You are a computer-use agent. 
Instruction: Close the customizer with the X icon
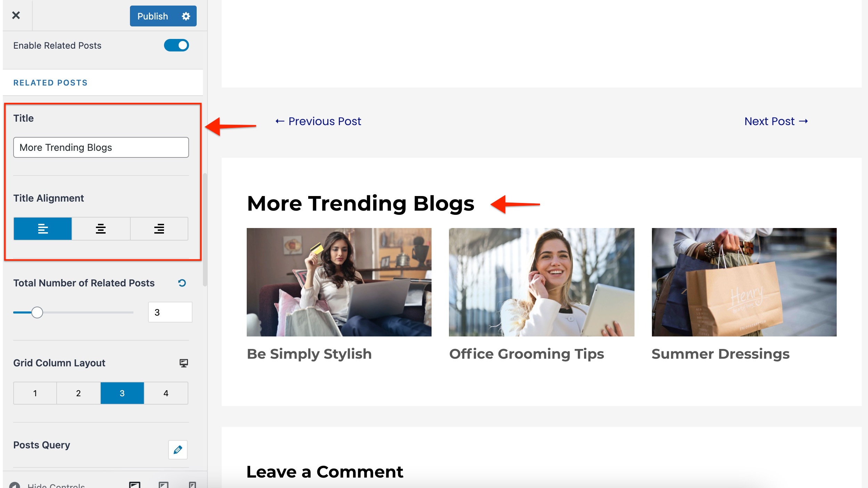click(16, 15)
